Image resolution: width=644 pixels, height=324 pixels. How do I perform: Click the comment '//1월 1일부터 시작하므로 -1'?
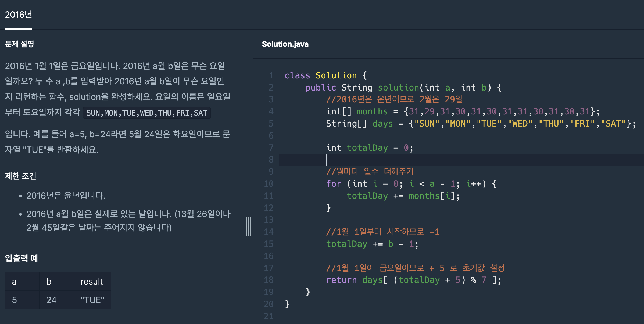tap(383, 232)
